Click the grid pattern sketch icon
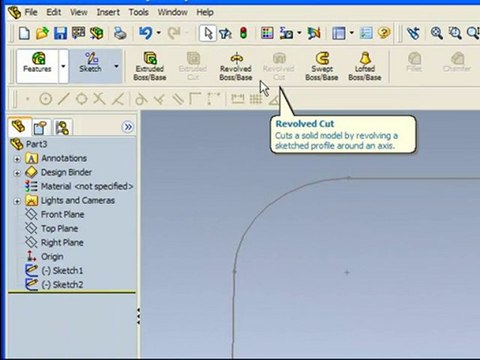Screen dimensions: 480x360 256,99
